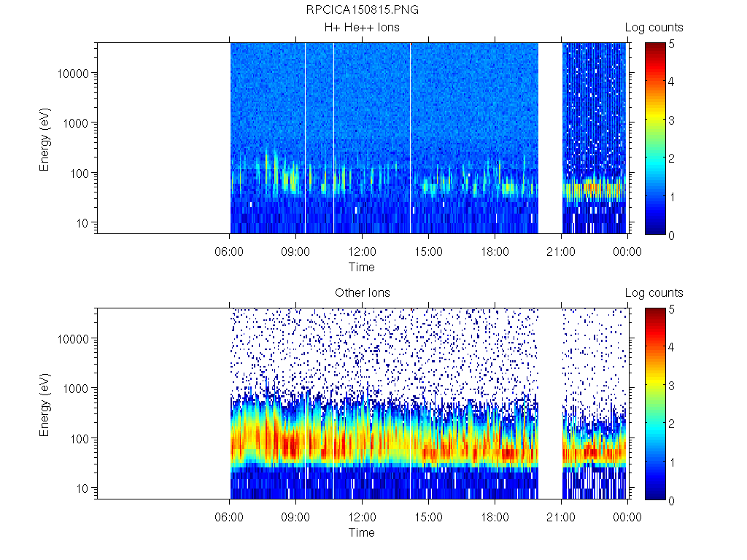747x560 pixels.
Task: Click colorbar value 4 beside H+ He++ Ions plot
Action: click(x=671, y=82)
